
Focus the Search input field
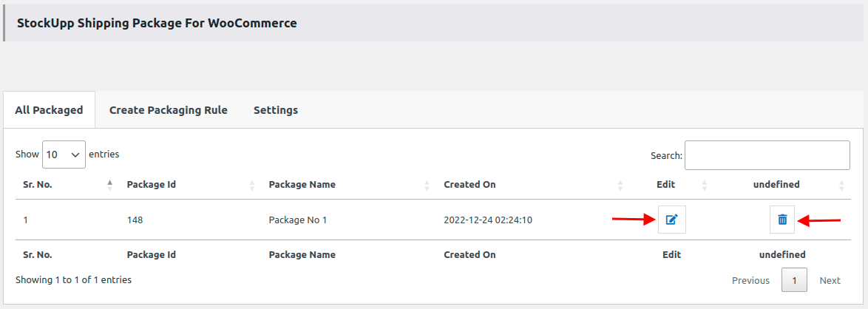[x=767, y=155]
